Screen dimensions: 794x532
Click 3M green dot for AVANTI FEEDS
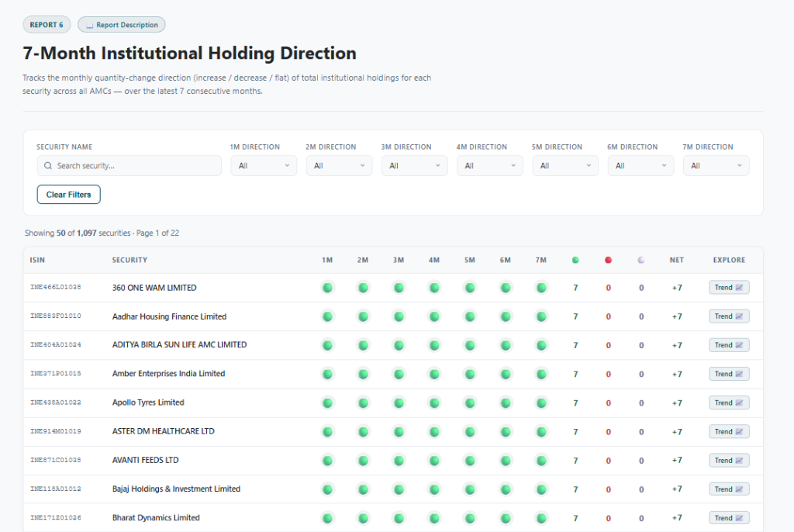[x=399, y=461]
